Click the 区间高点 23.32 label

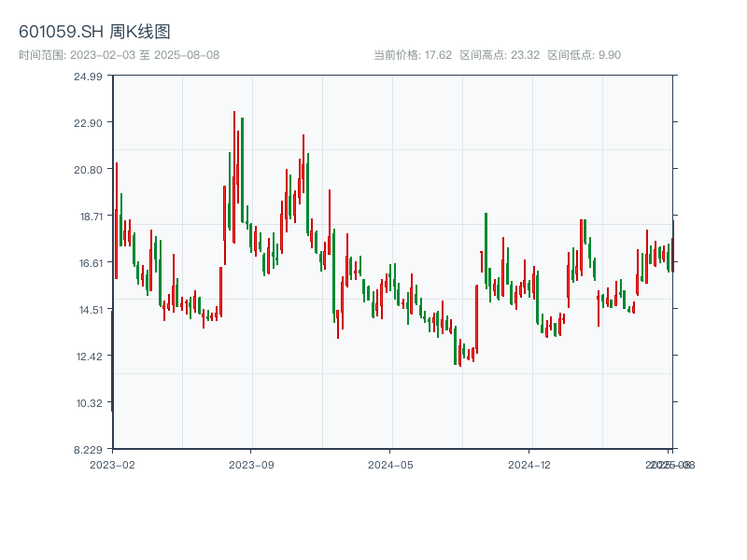pyautogui.click(x=500, y=55)
